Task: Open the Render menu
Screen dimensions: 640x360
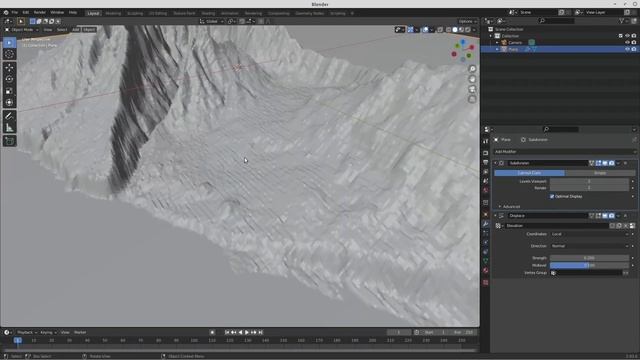Action: tap(40, 13)
